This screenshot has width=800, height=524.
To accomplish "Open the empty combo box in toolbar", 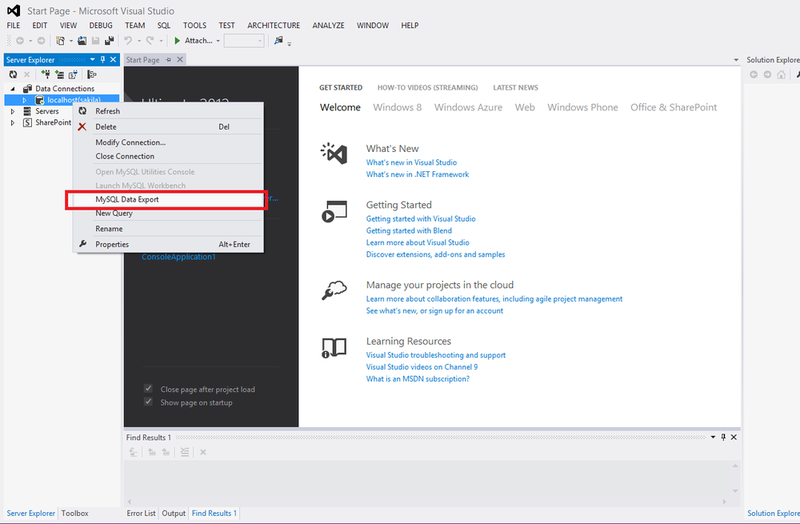I will [x=244, y=41].
